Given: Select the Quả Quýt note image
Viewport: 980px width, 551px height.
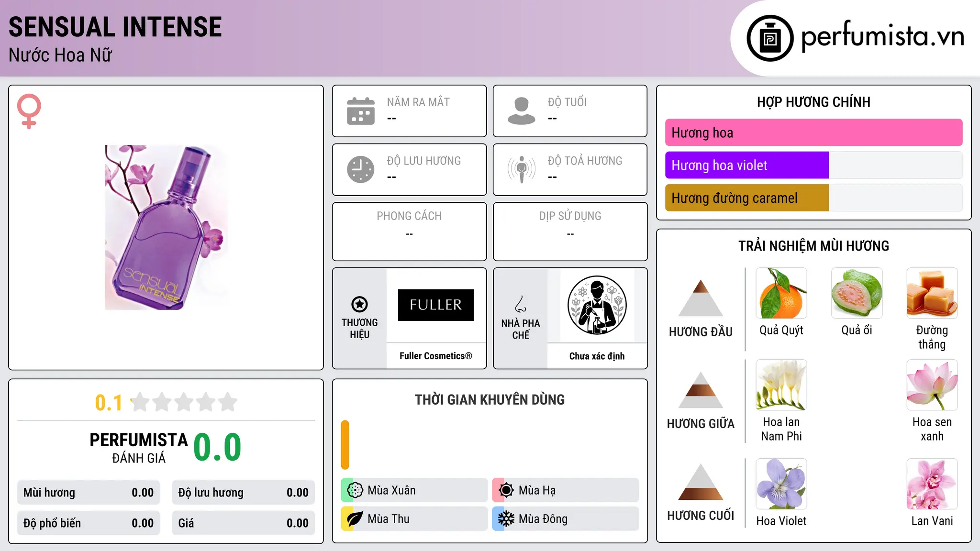Looking at the screenshot, I should (x=781, y=293).
